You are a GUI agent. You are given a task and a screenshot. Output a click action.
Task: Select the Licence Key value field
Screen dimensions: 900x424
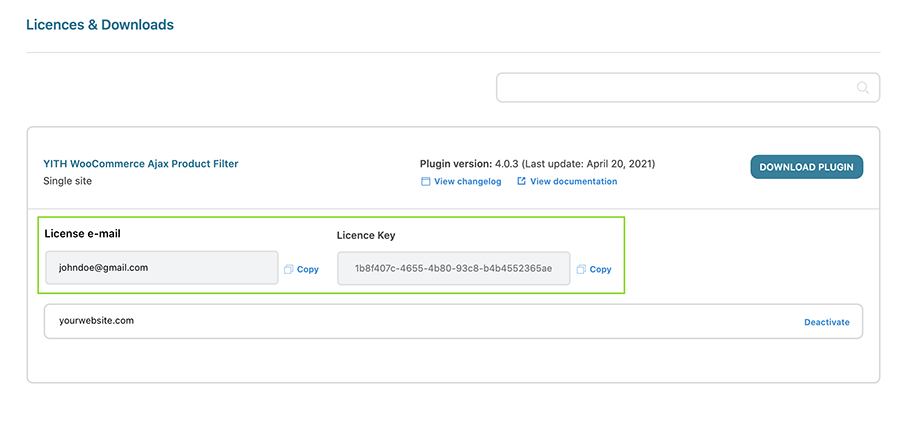pyautogui.click(x=453, y=268)
